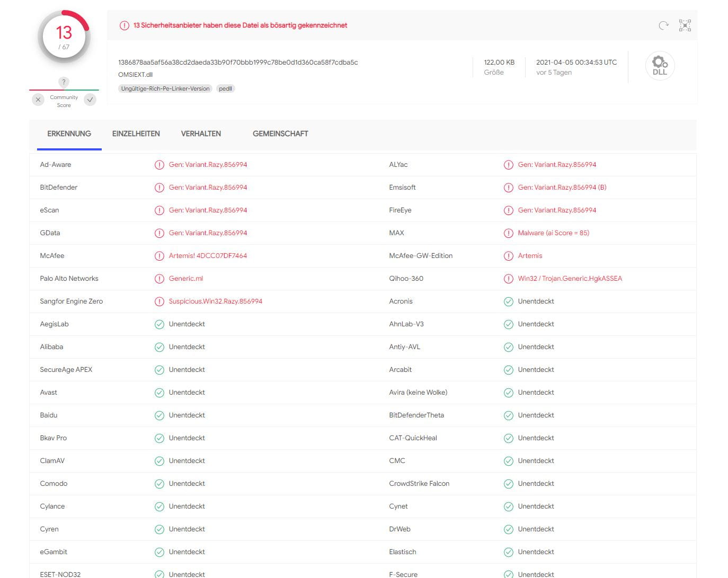
Task: Click the file hash text
Action: (x=238, y=63)
